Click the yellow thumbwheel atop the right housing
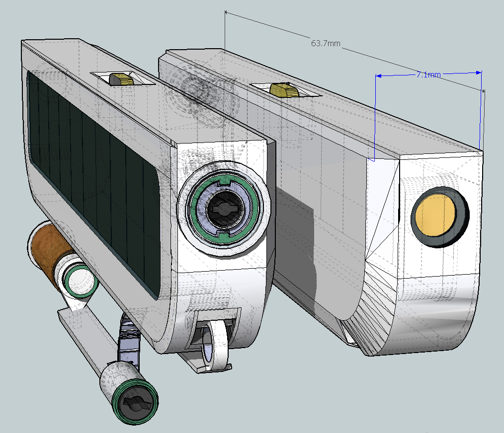 pos(284,90)
